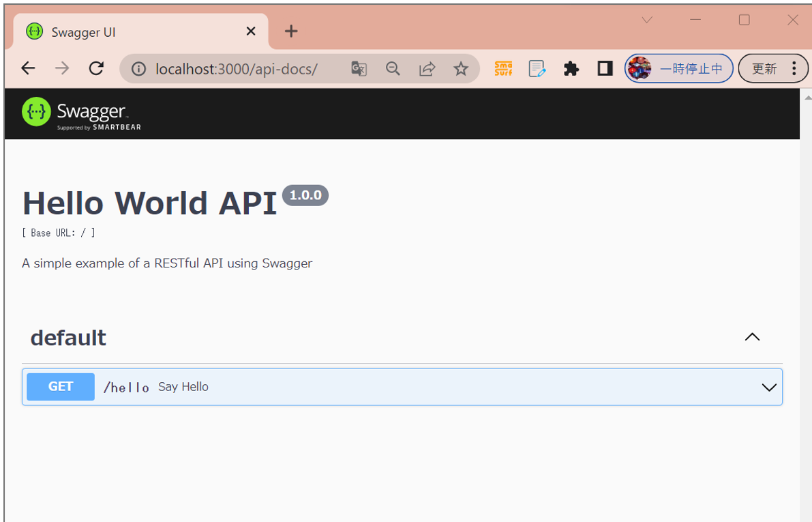The height and width of the screenshot is (522, 812).
Task: Expand the /hello endpoint using its chevron
Action: click(x=769, y=387)
